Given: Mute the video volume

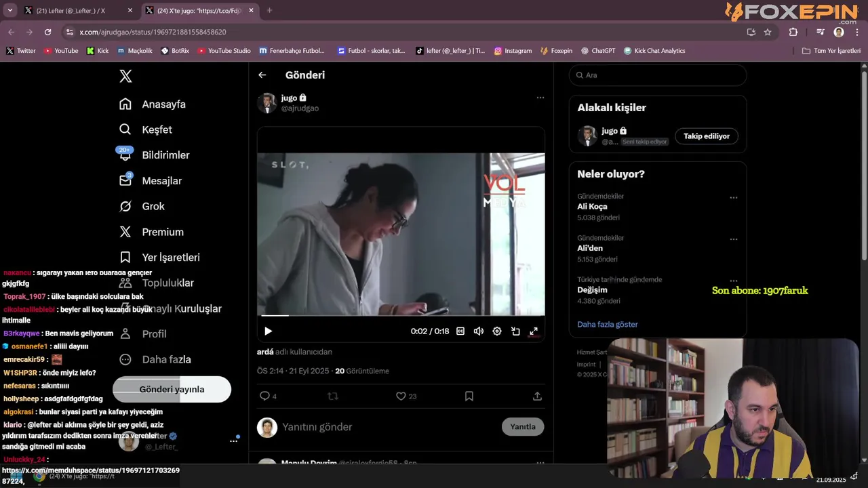Looking at the screenshot, I should pyautogui.click(x=479, y=331).
